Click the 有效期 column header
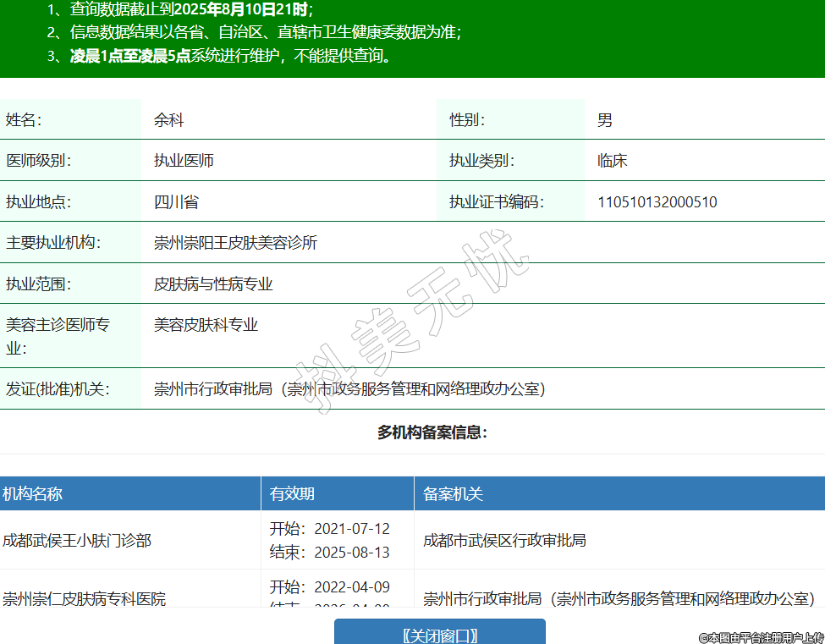This screenshot has width=825, height=644. click(x=292, y=494)
